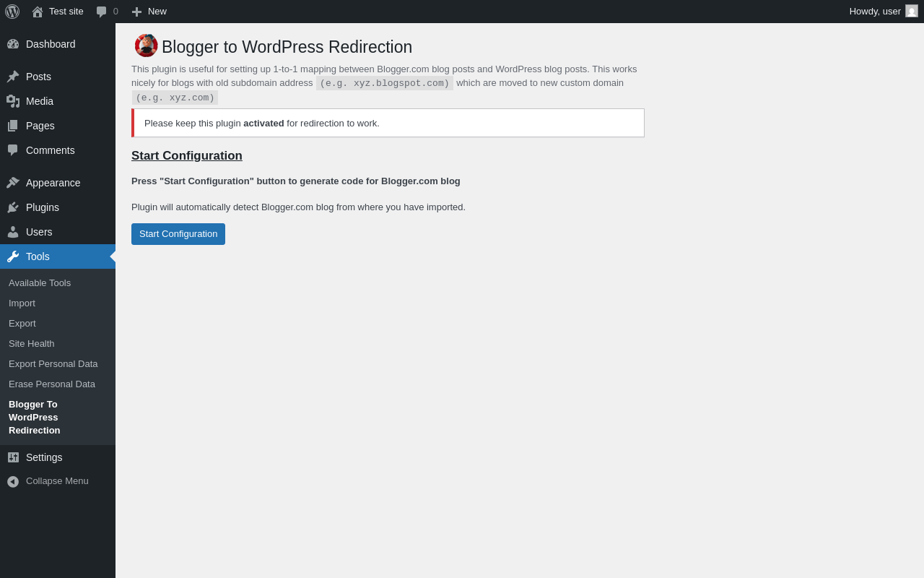
Task: Open the Settings menu
Action: 58,457
